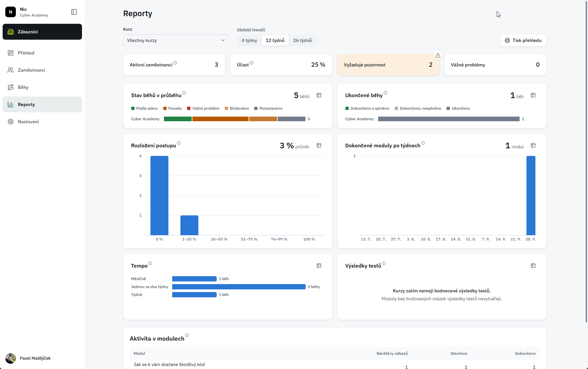
Task: Show info tooltip for Výsledky testů
Action: coord(384,263)
